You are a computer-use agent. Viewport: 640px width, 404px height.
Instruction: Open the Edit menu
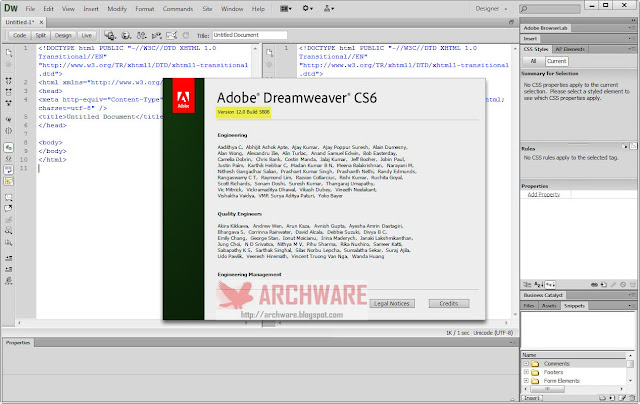[48, 9]
